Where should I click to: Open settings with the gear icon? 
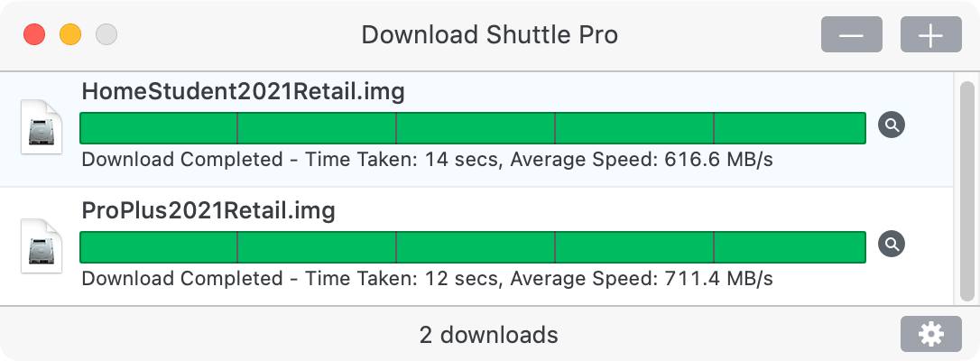(930, 335)
